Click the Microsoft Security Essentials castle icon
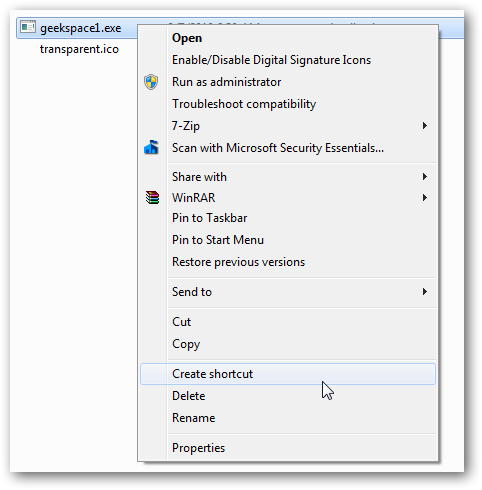482x490 pixels. tap(151, 147)
